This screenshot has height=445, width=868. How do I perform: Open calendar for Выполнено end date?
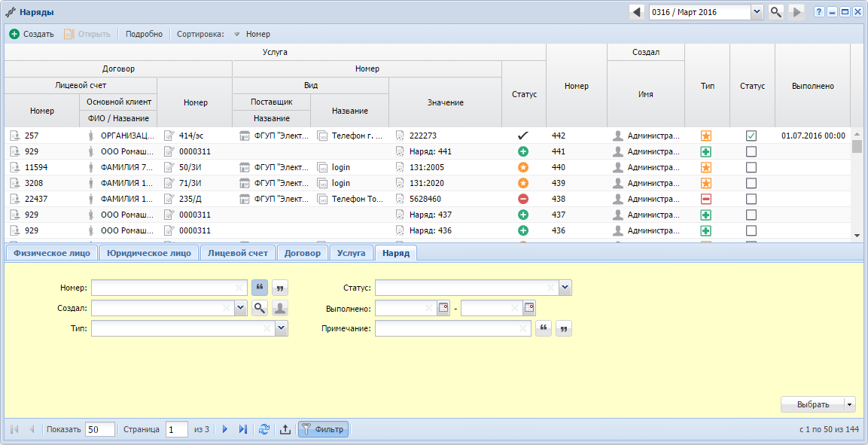(x=529, y=308)
